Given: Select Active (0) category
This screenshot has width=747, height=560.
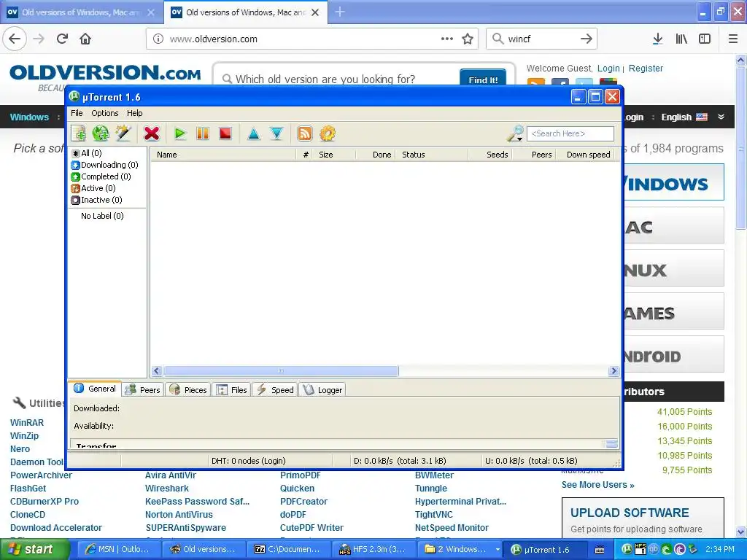Looking at the screenshot, I should point(93,189).
